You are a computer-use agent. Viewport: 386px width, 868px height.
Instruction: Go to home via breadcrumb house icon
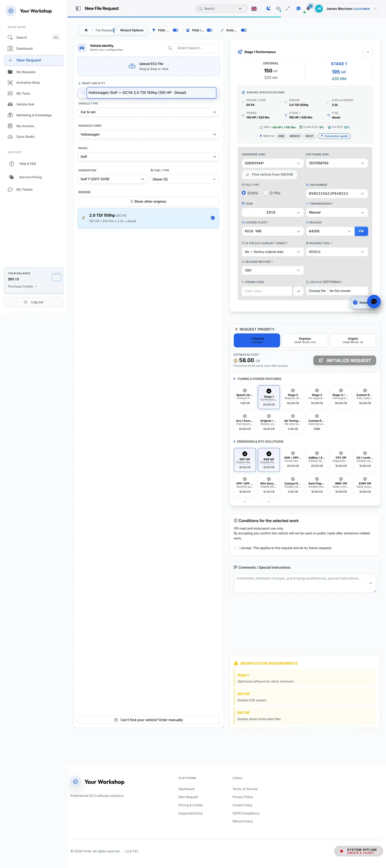(86, 30)
